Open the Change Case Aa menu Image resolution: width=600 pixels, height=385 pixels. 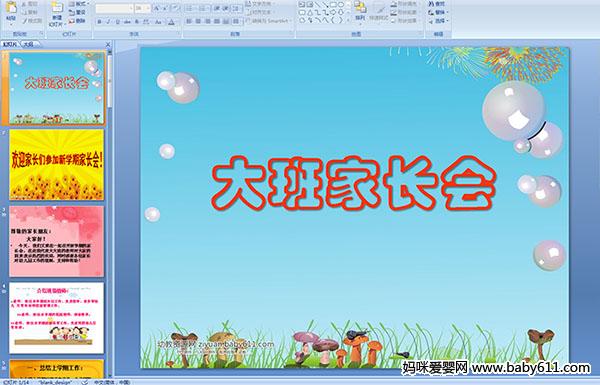pyautogui.click(x=158, y=22)
